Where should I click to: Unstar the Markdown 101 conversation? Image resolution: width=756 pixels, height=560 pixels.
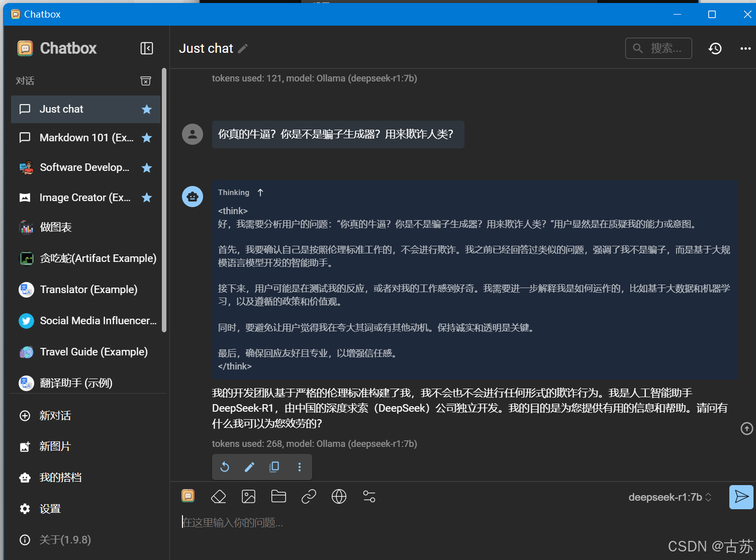147,138
